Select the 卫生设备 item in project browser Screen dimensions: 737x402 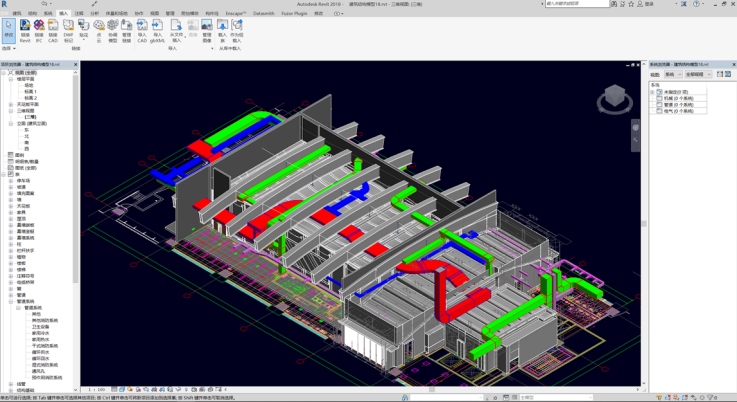point(41,326)
